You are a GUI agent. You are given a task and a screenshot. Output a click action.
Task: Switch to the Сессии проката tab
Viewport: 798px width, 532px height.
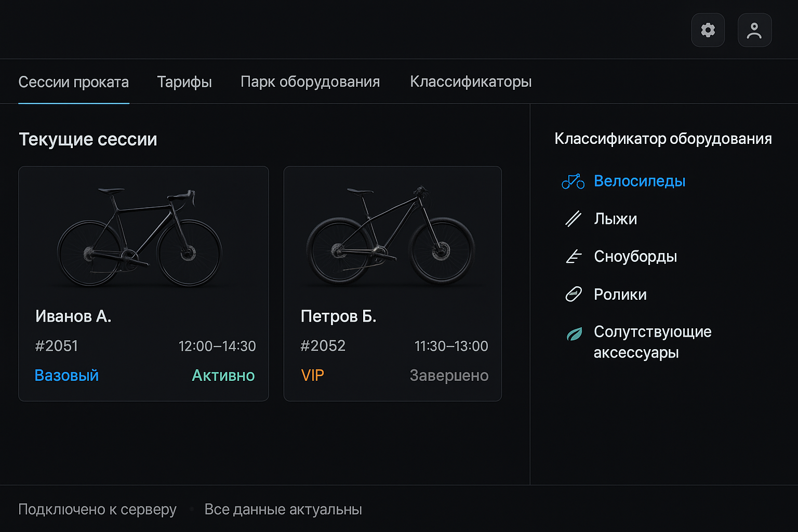73,82
